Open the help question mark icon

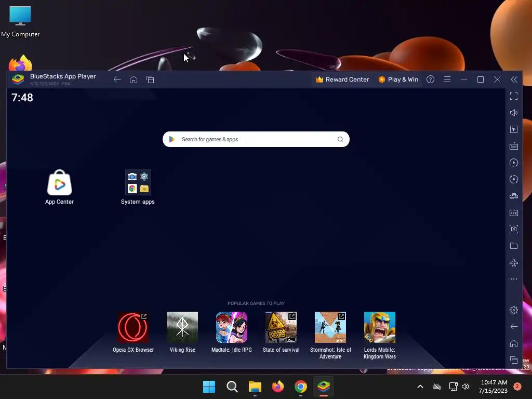[430, 79]
